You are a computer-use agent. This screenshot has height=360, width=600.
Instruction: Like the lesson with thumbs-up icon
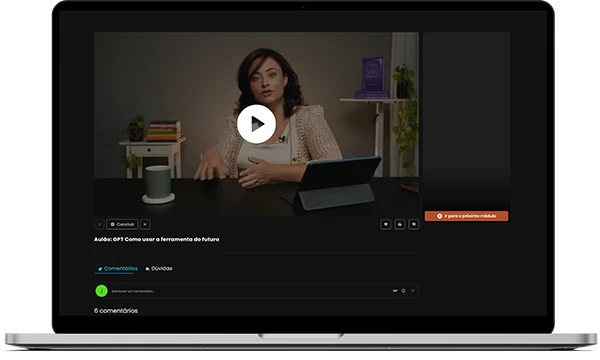click(x=399, y=225)
